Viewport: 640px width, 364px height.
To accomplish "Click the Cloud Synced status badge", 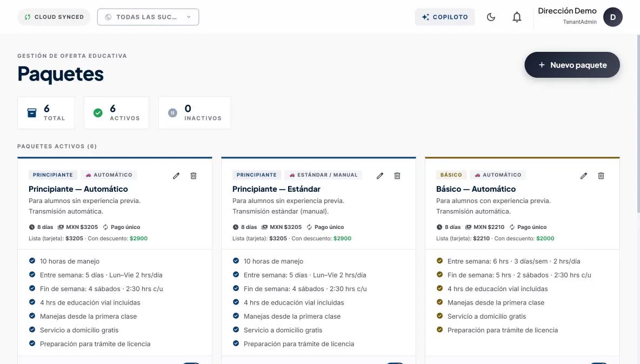I will (x=54, y=17).
